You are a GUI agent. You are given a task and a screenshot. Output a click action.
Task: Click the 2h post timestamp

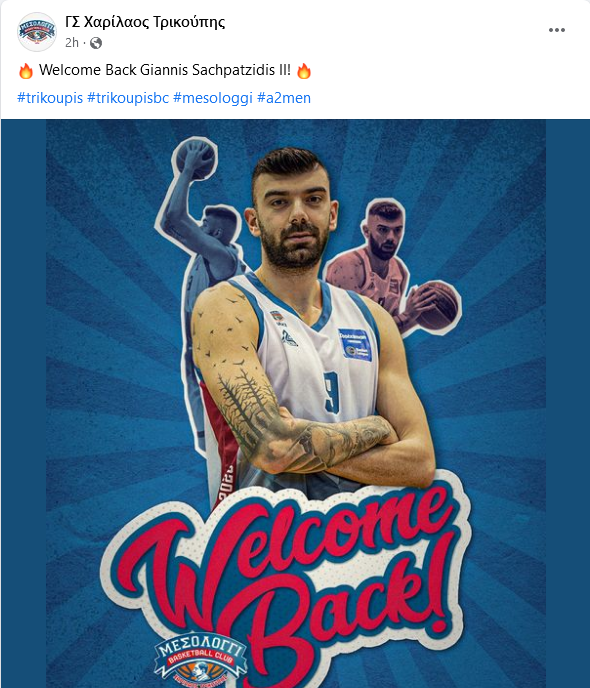(72, 43)
